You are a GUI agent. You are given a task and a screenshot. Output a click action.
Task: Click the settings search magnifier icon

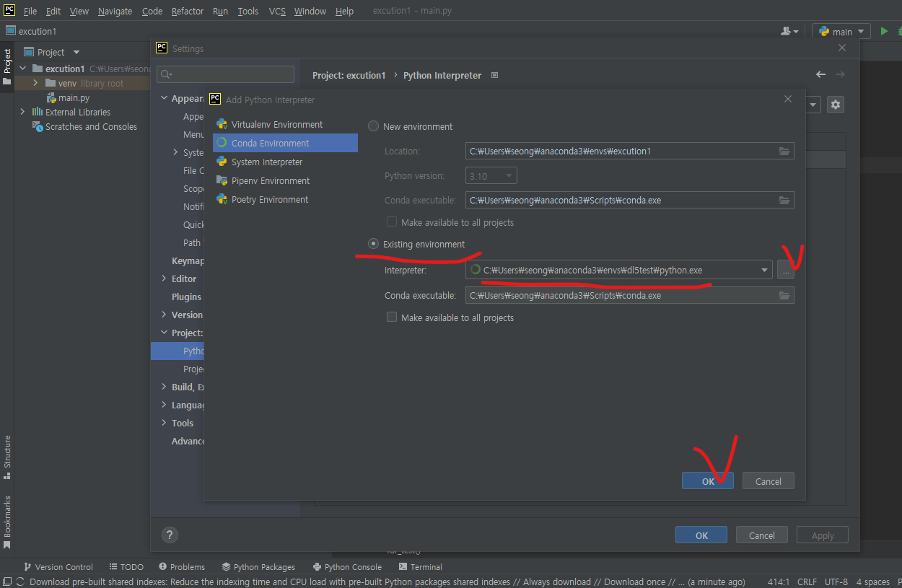[166, 74]
